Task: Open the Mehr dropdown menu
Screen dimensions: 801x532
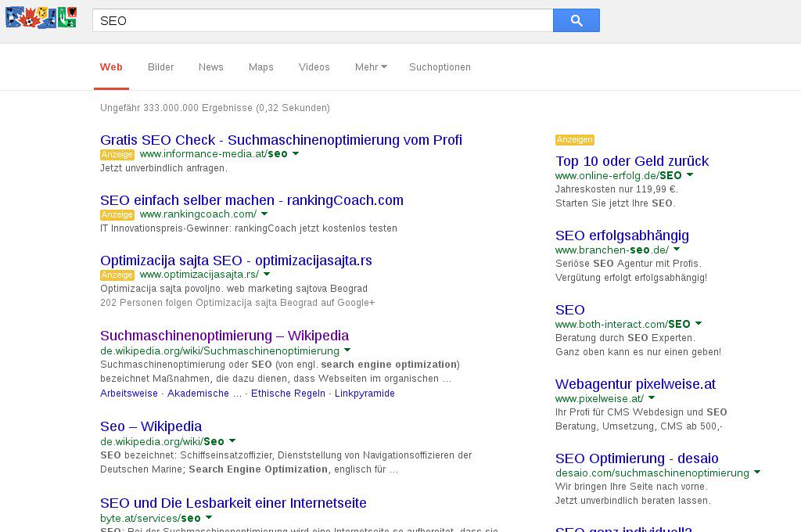Action: pos(371,67)
